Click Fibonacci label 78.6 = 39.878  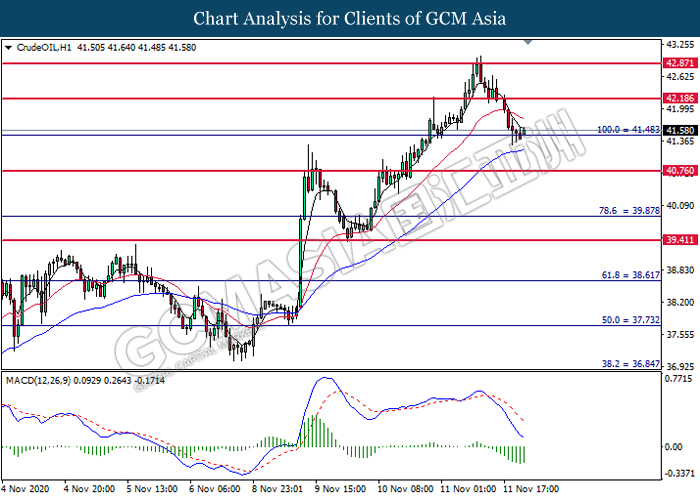[x=629, y=211]
